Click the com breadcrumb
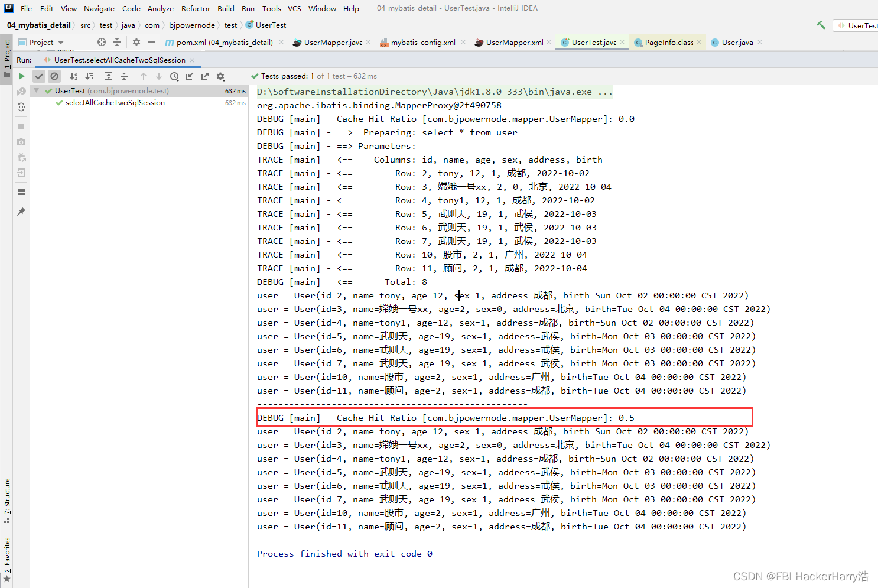This screenshot has height=588, width=878. point(152,25)
